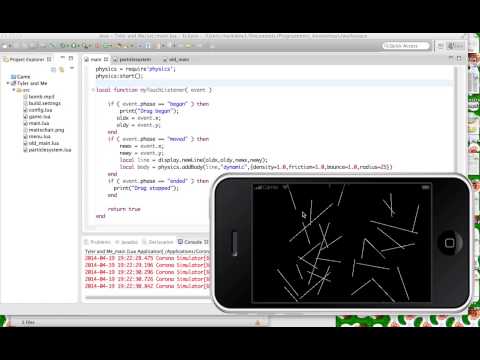Select the Project Explorer view tab
The image size is (480, 360).
click(27, 59)
